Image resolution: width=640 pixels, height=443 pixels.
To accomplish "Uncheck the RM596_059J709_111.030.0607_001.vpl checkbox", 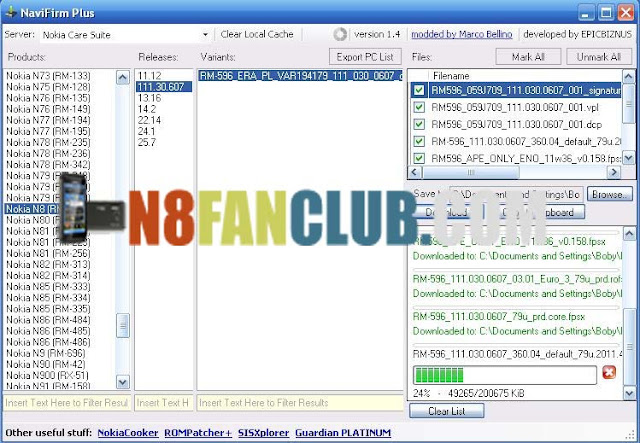I will click(x=419, y=107).
